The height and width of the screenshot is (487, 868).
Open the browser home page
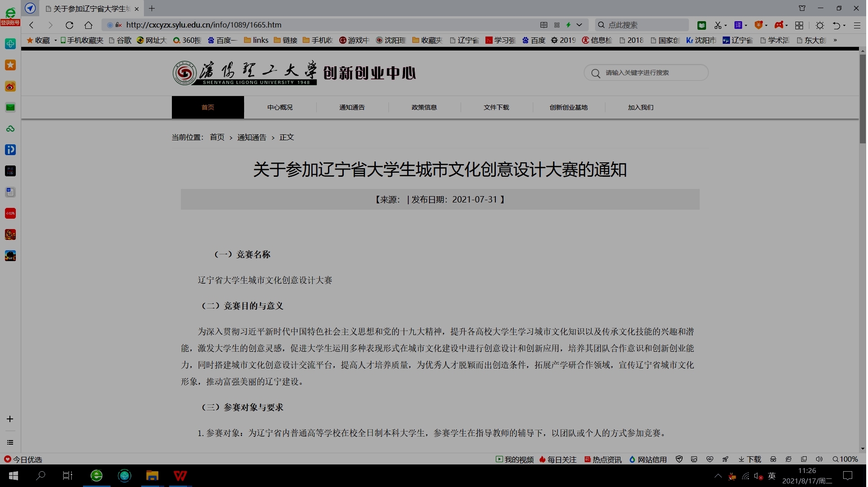coord(88,25)
